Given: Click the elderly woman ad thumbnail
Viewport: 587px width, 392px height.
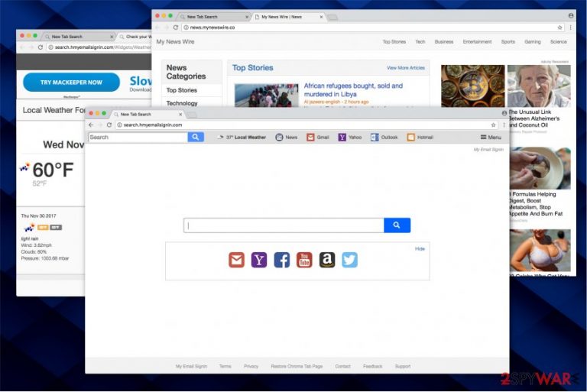Looking at the screenshot, I should [539, 86].
